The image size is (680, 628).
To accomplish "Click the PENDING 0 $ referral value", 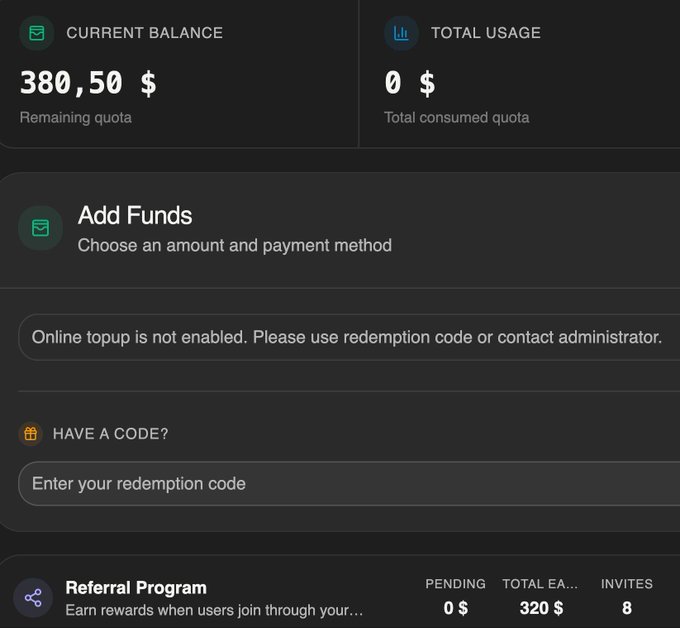I will click(x=455, y=608).
